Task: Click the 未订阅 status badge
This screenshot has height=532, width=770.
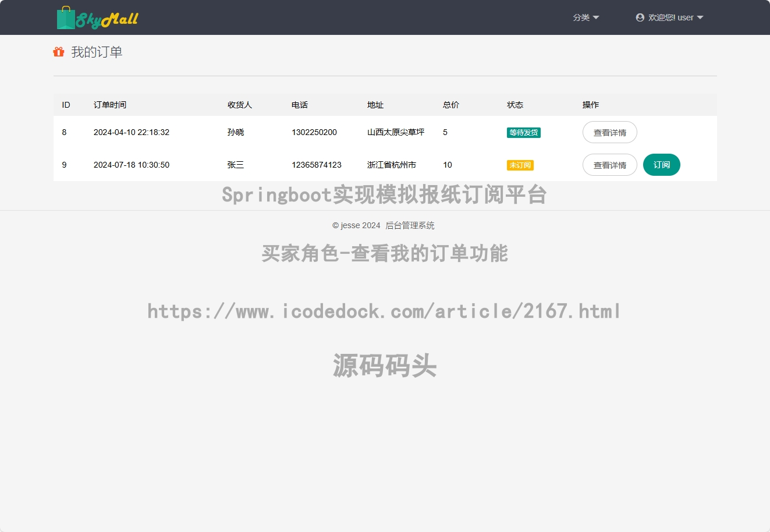Action: pos(520,165)
